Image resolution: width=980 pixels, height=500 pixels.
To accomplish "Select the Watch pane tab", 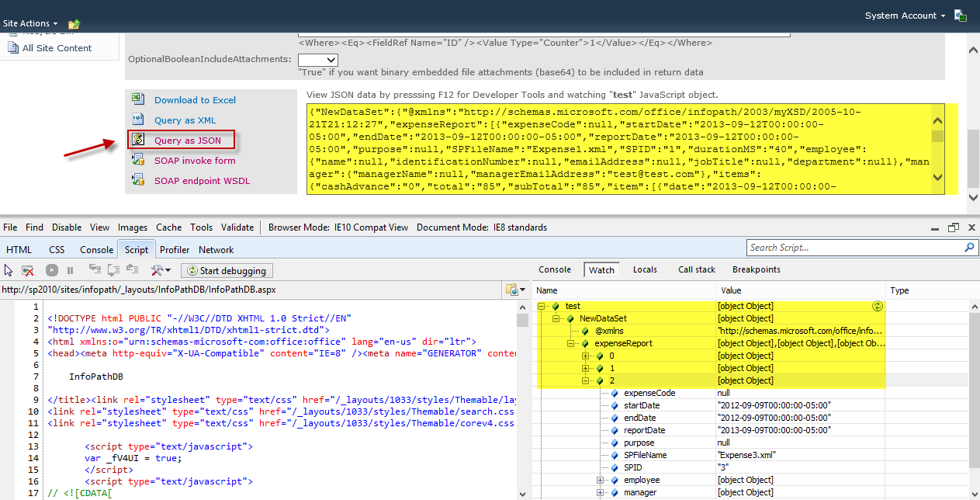I will coord(601,269).
